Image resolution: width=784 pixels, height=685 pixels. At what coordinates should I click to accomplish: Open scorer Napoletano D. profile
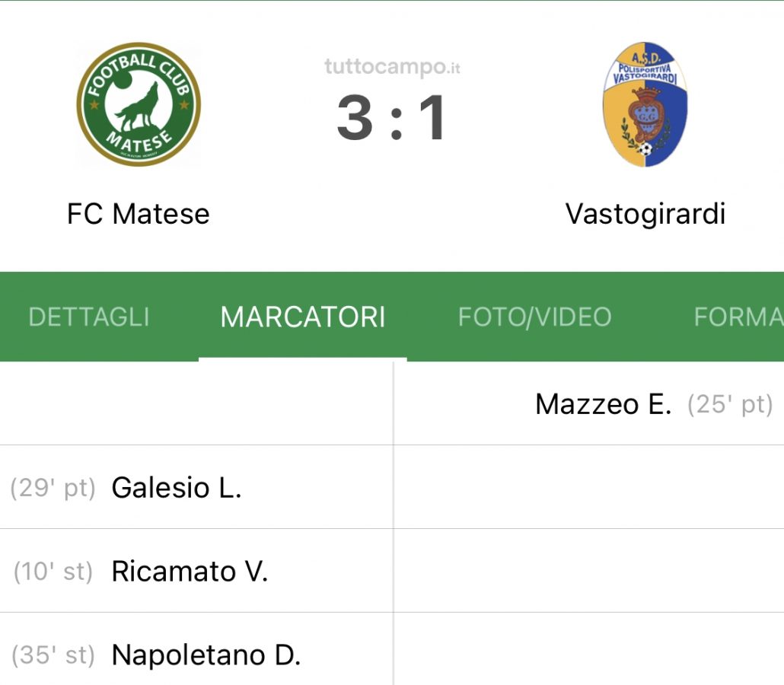[206, 655]
